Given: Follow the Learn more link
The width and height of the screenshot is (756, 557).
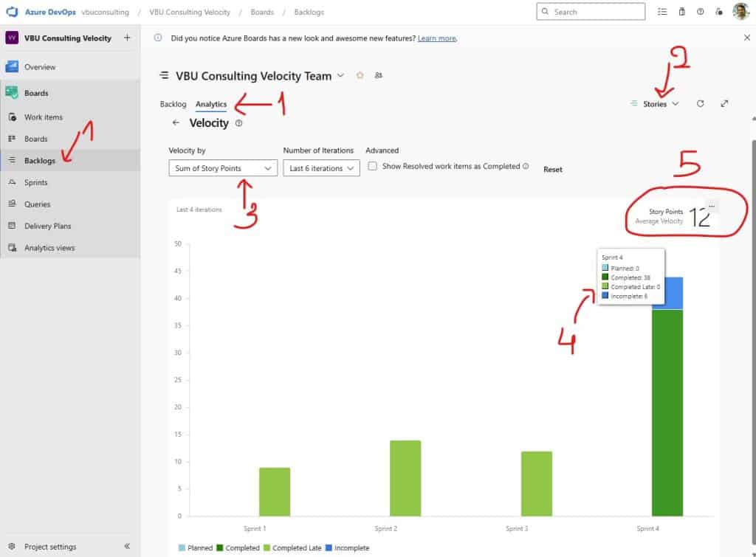Looking at the screenshot, I should (436, 38).
